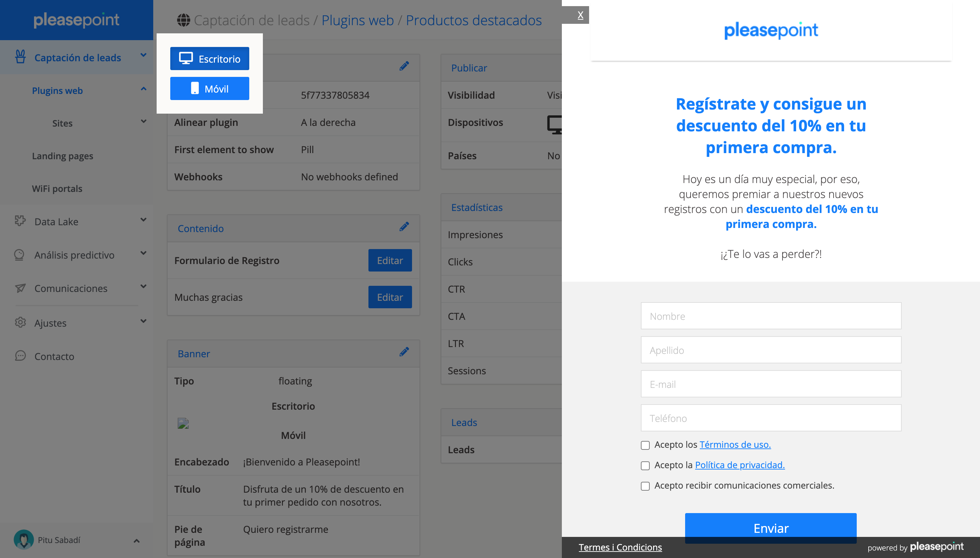The width and height of the screenshot is (980, 558).
Task: Open WiFi portals menu item
Action: click(x=57, y=188)
